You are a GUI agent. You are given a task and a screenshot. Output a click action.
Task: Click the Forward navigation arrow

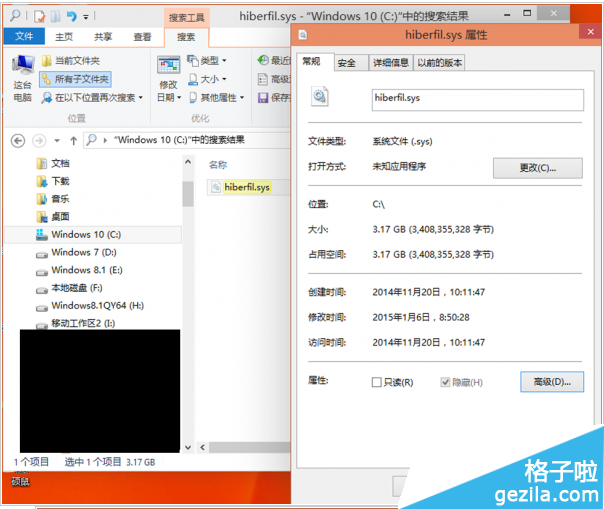pos(39,141)
